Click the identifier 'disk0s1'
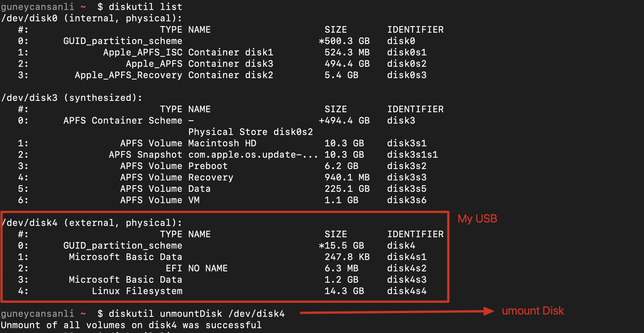Screen dimensions: 644x333 coord(407,52)
